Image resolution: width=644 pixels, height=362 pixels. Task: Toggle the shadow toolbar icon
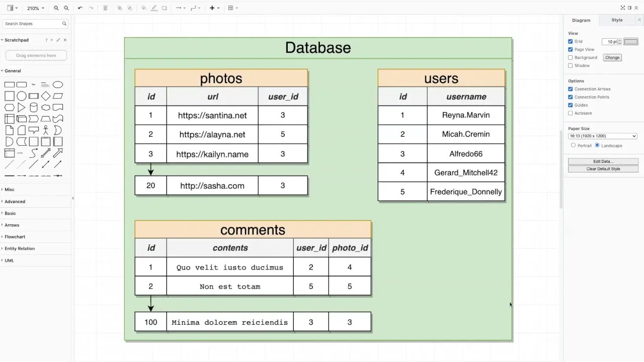point(165,8)
